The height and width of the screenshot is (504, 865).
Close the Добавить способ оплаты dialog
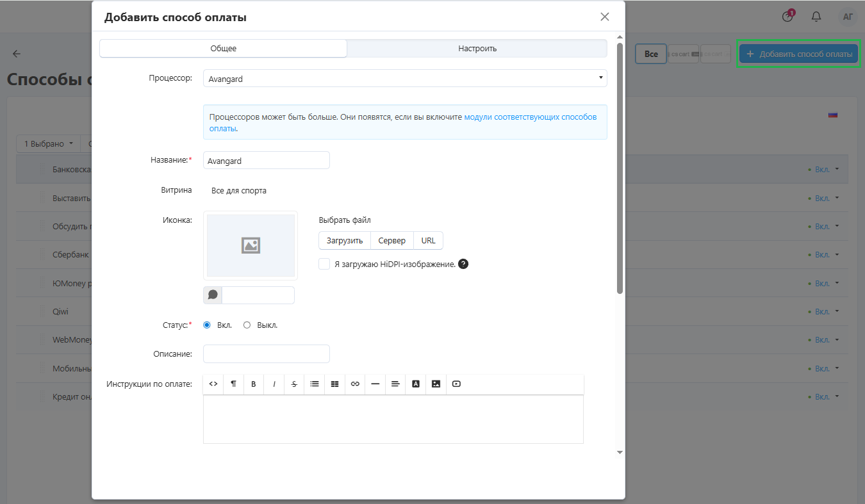click(605, 17)
